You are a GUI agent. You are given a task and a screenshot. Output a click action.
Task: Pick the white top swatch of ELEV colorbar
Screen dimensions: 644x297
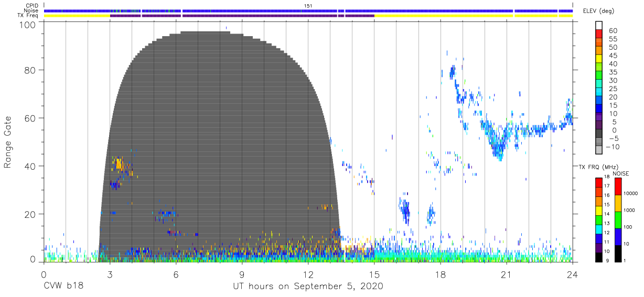(x=599, y=26)
